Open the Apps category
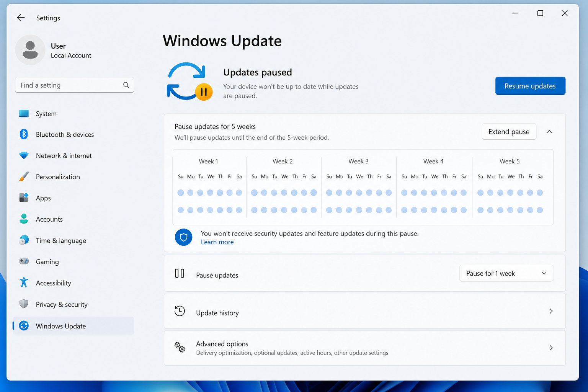This screenshot has width=588, height=392. 73,198
